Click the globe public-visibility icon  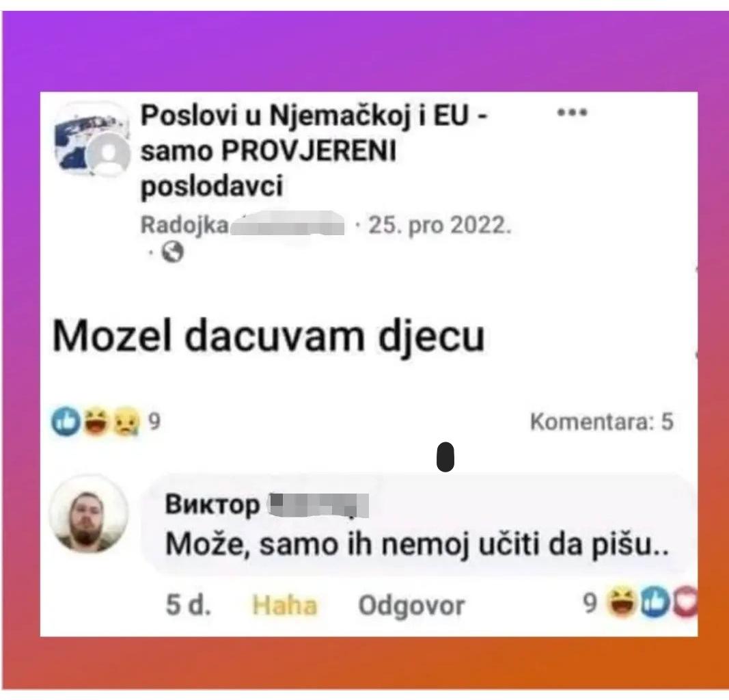(x=172, y=252)
